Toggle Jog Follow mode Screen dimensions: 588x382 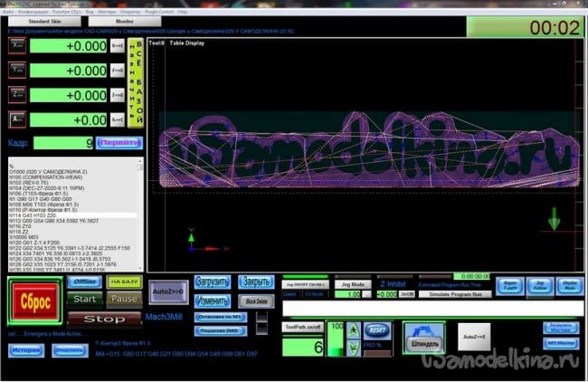coord(536,283)
